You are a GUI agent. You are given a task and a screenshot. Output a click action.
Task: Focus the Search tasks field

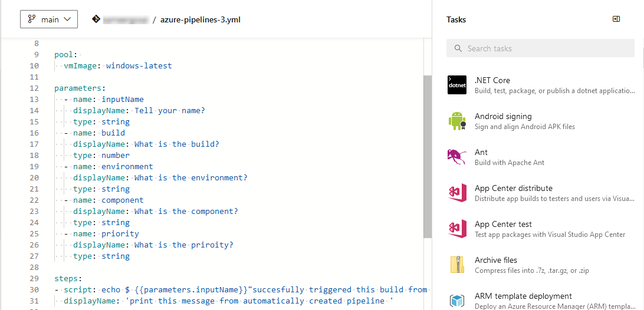pyautogui.click(x=540, y=48)
